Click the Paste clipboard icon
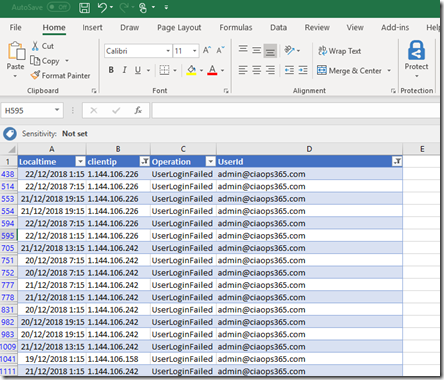Viewport: 444px width, 380px height. (16, 51)
